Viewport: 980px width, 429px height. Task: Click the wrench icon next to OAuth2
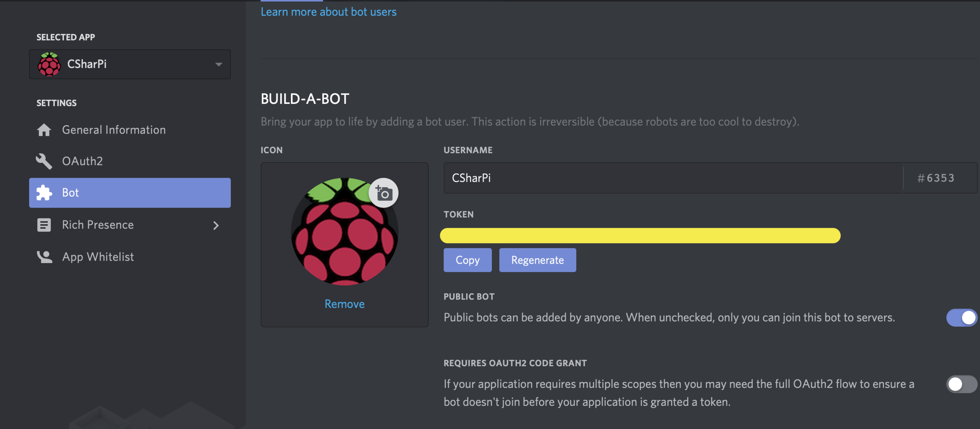click(44, 161)
